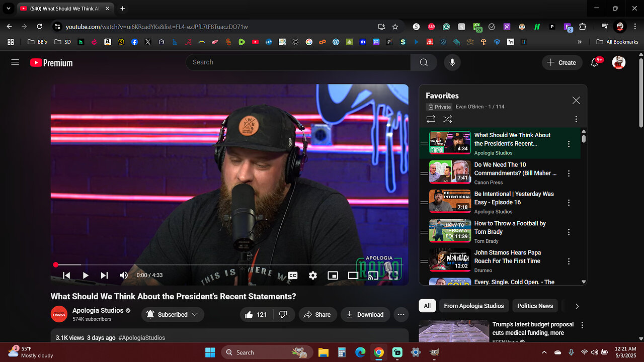Reload the page in Chrome
The image size is (644, 362).
click(x=39, y=27)
